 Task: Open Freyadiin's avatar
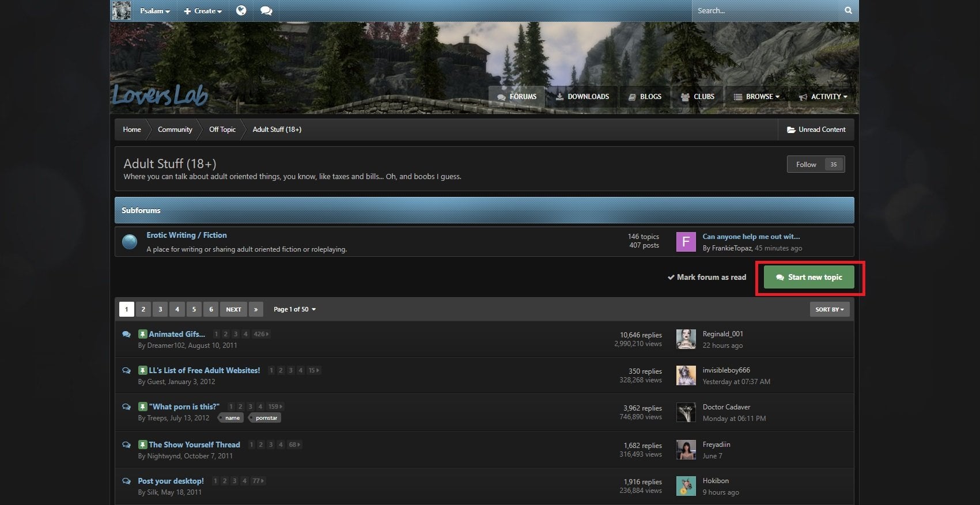point(686,450)
